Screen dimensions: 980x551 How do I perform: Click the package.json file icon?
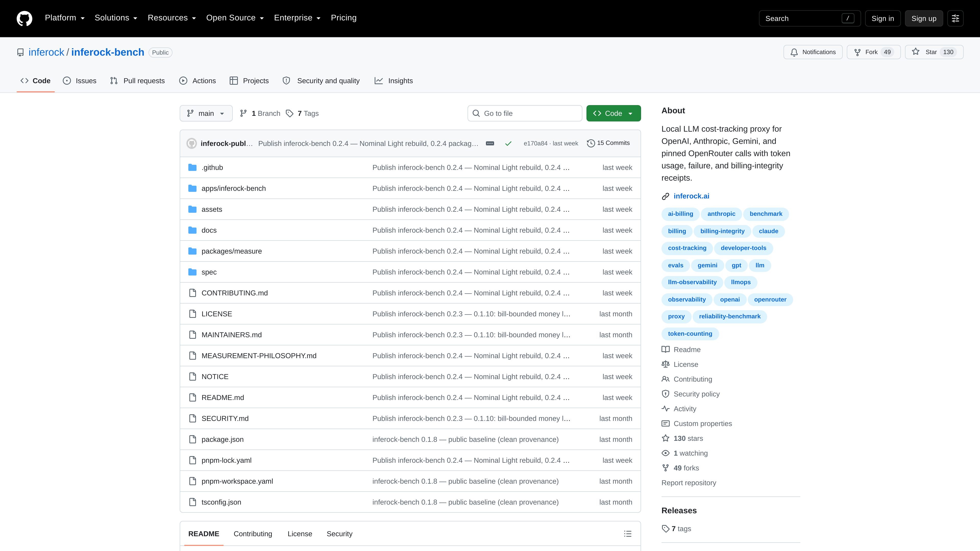192,440
